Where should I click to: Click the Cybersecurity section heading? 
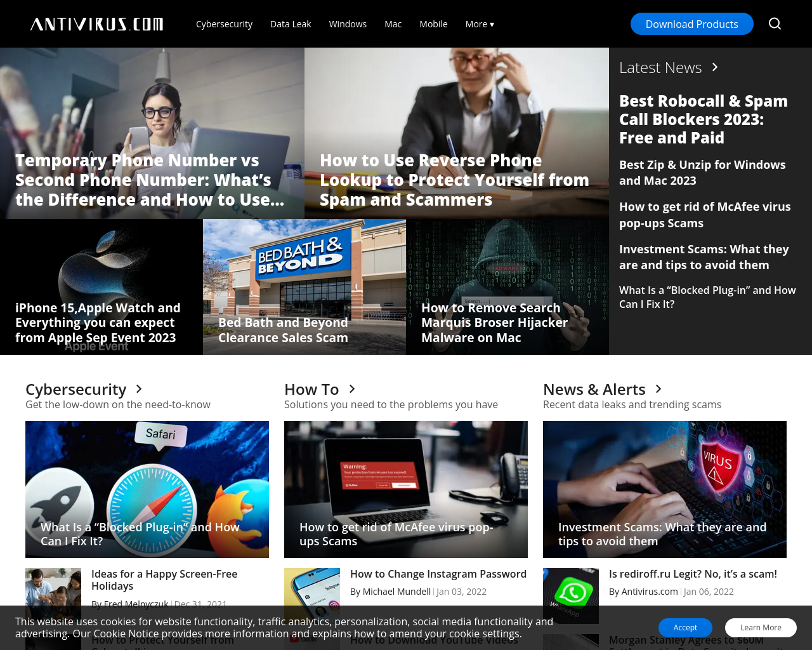(x=76, y=389)
